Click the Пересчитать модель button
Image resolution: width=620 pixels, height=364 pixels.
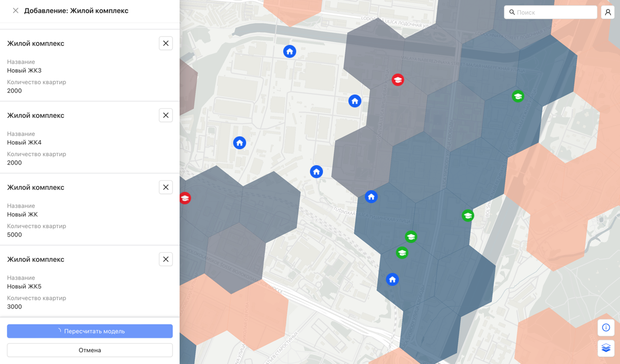[x=90, y=331]
